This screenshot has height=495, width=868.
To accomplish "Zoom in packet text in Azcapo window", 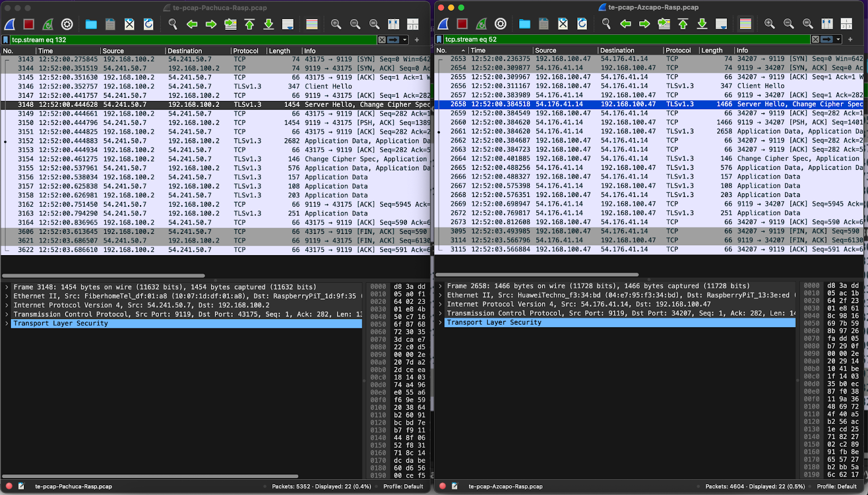I will click(769, 24).
